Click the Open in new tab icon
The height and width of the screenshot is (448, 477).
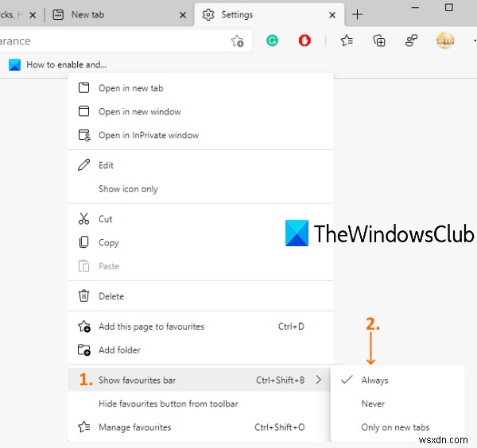coord(83,87)
